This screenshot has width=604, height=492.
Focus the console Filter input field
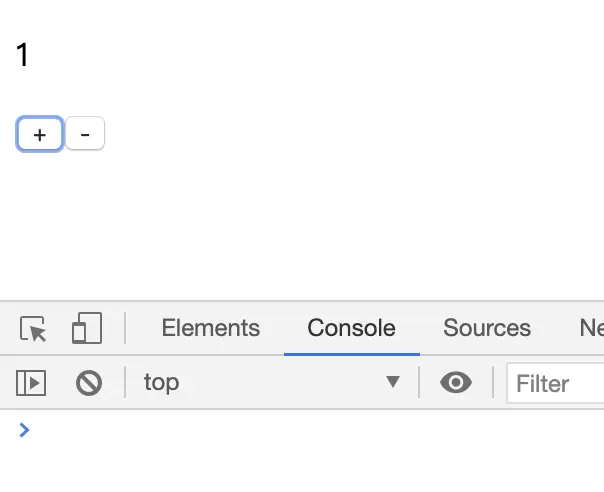[556, 383]
